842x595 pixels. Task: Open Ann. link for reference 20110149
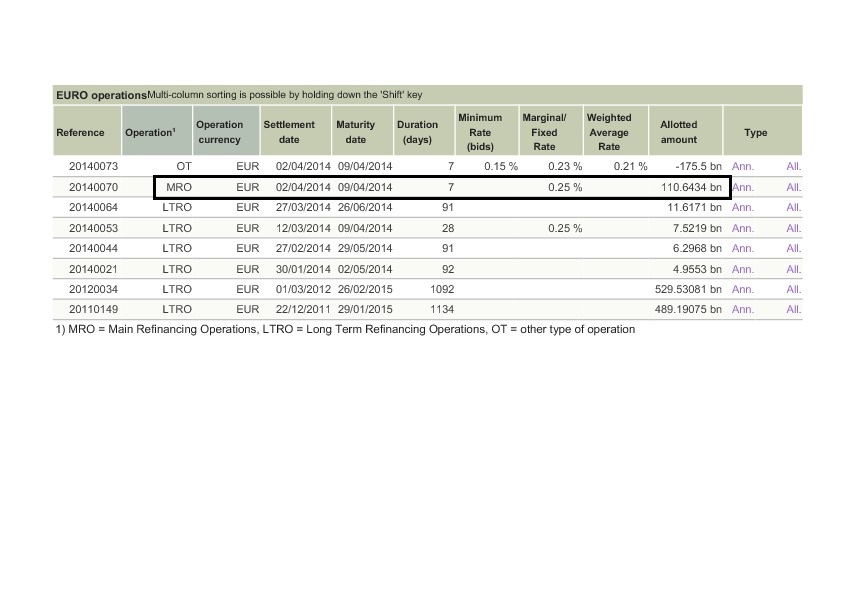tap(743, 309)
